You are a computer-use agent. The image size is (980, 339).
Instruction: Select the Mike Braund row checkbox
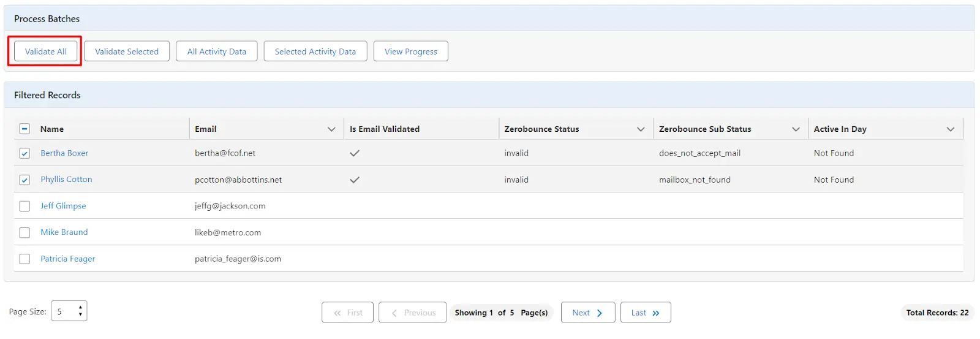tap(24, 232)
